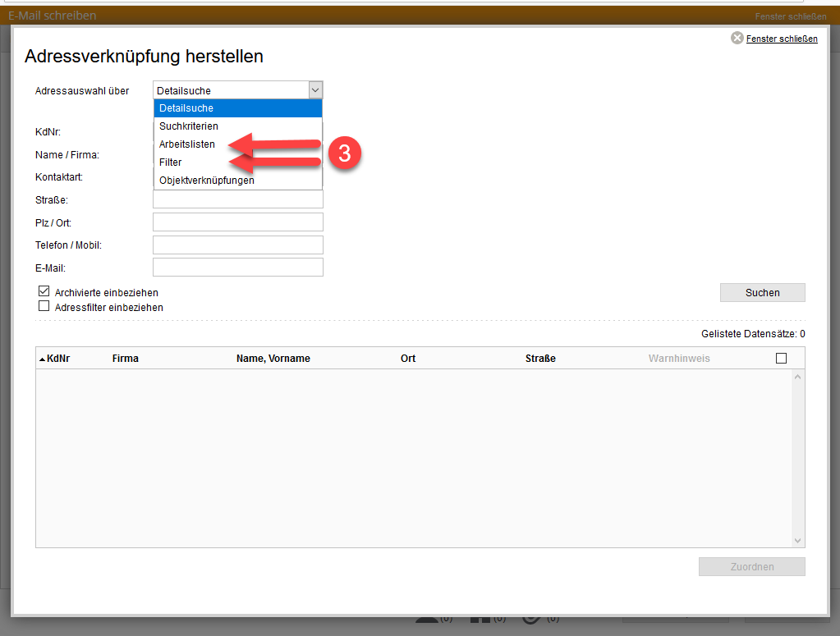Choose Objektverknüpfungen from the list

click(207, 181)
